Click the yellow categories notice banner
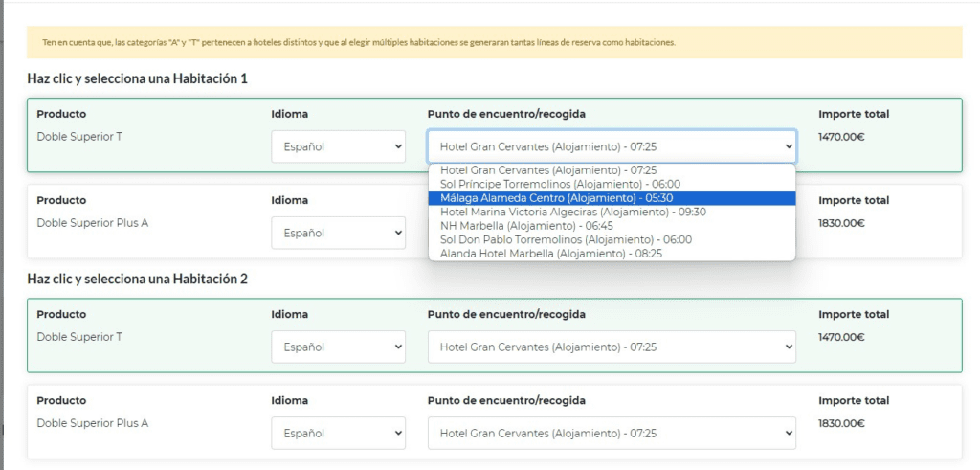This screenshot has width=980, height=470. 494,42
